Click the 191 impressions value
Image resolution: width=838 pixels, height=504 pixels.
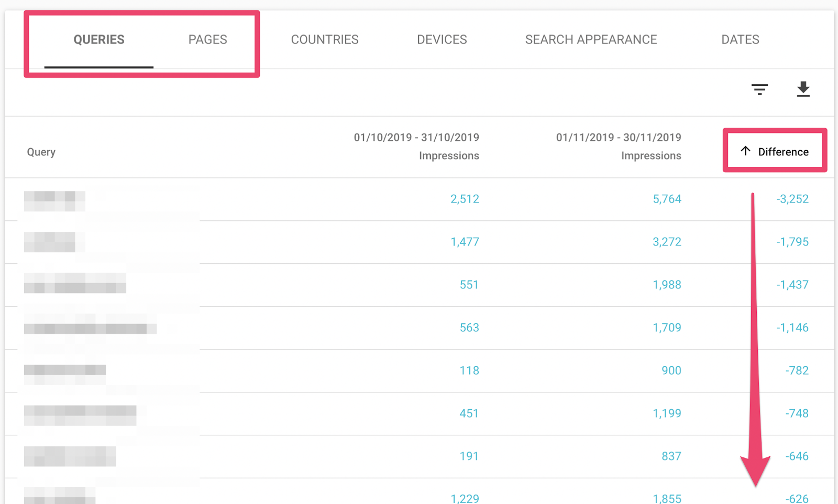point(469,456)
